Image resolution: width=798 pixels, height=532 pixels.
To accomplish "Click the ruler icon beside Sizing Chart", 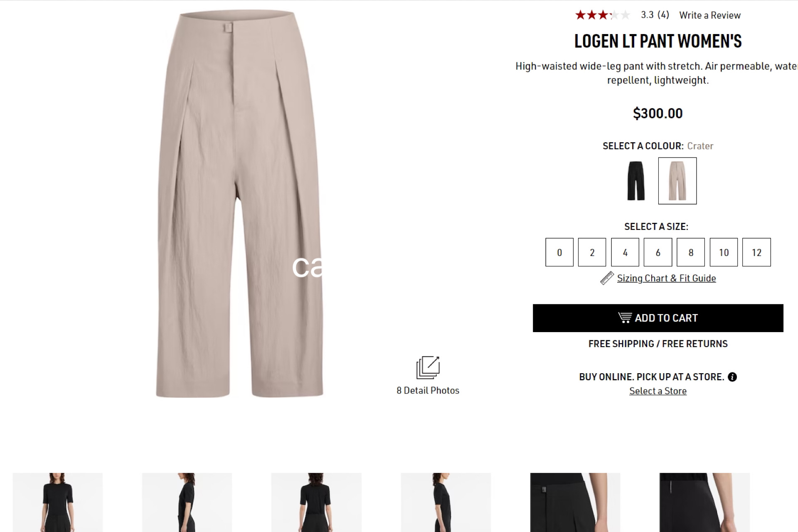I will (607, 278).
